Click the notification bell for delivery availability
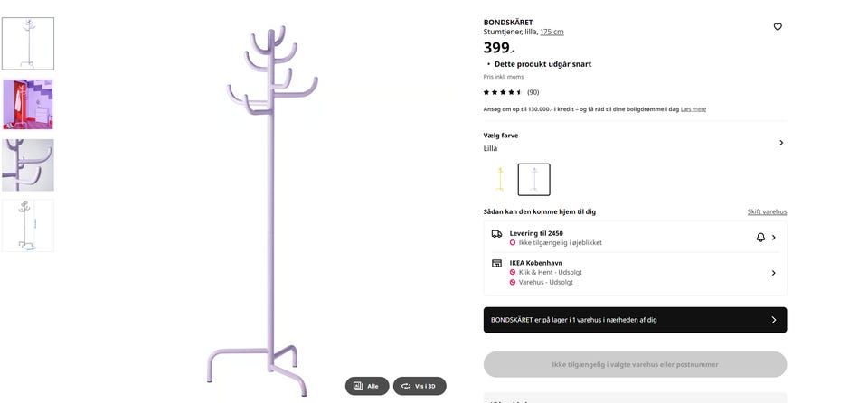Image resolution: width=868 pixels, height=403 pixels. [x=760, y=238]
